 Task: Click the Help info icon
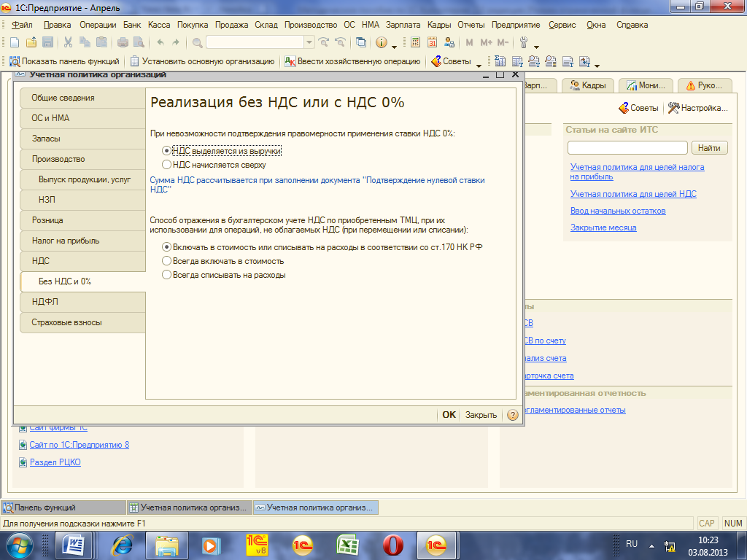381,43
